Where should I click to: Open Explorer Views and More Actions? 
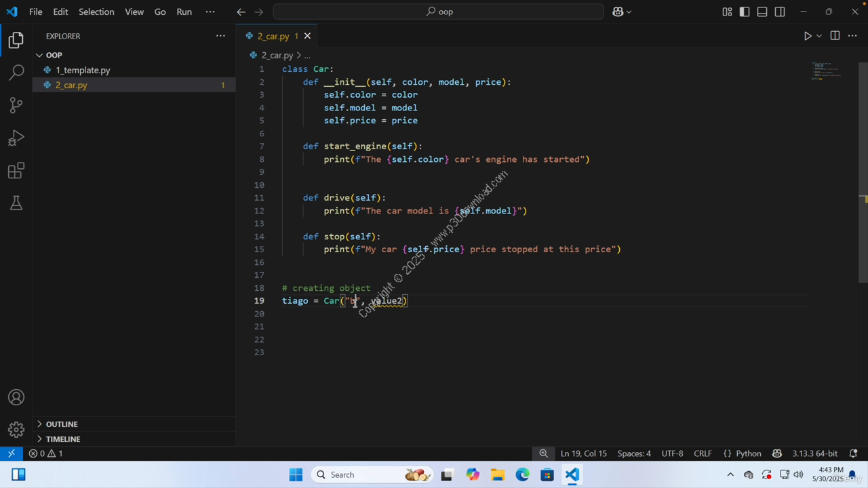pyautogui.click(x=220, y=36)
